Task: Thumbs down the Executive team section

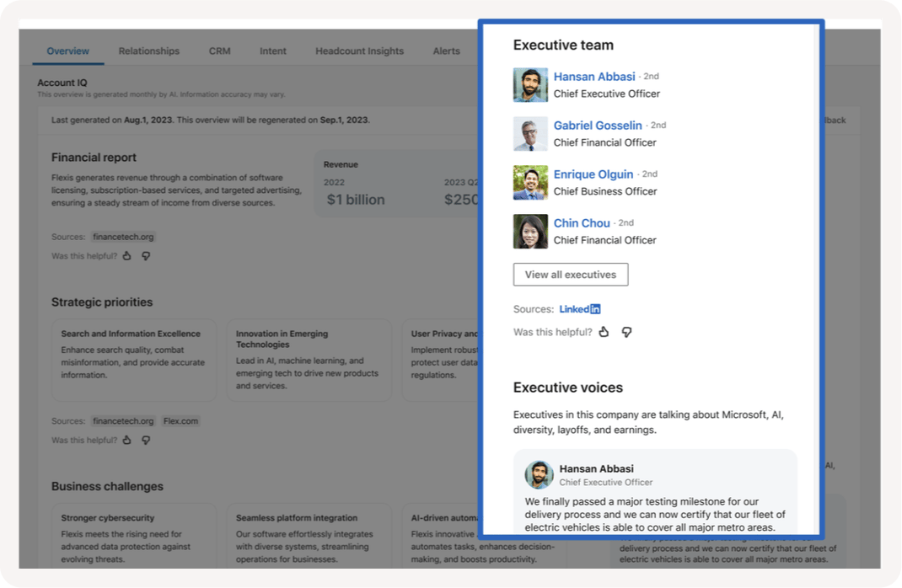Action: pyautogui.click(x=626, y=332)
